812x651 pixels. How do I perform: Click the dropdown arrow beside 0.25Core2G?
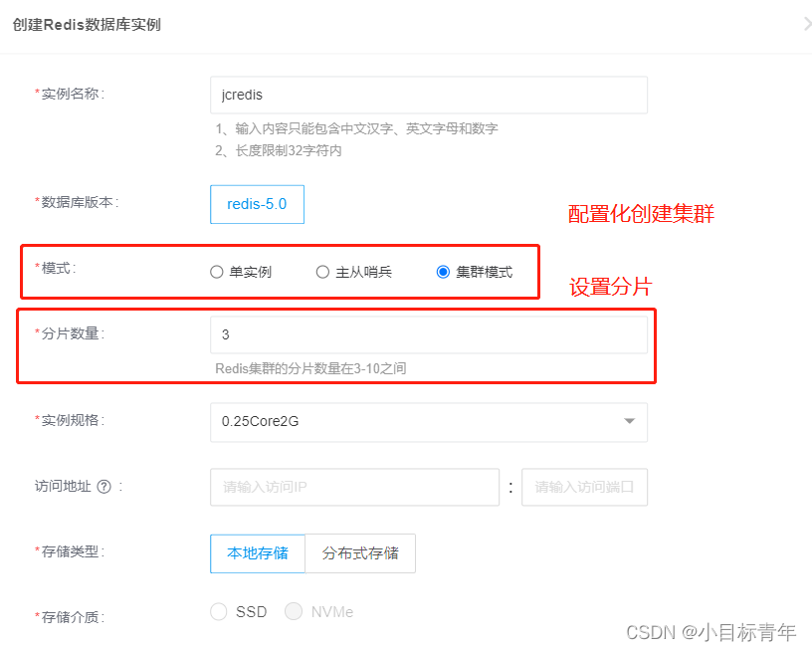[629, 422]
